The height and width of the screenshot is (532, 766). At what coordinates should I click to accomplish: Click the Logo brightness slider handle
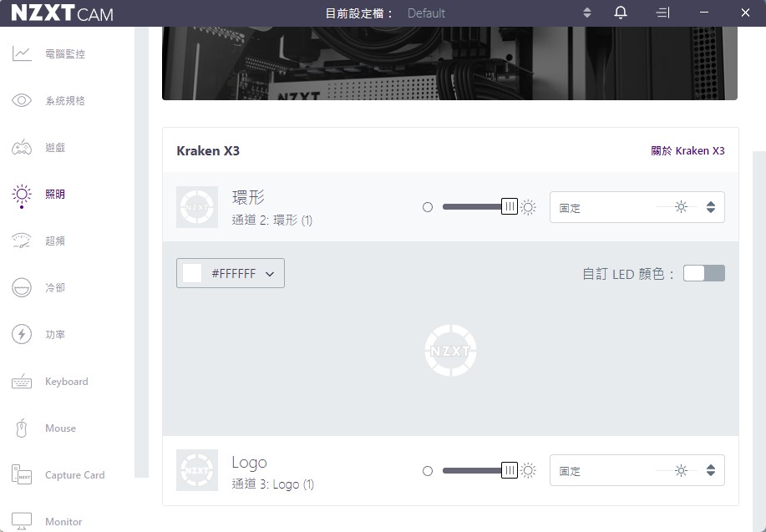(x=510, y=470)
